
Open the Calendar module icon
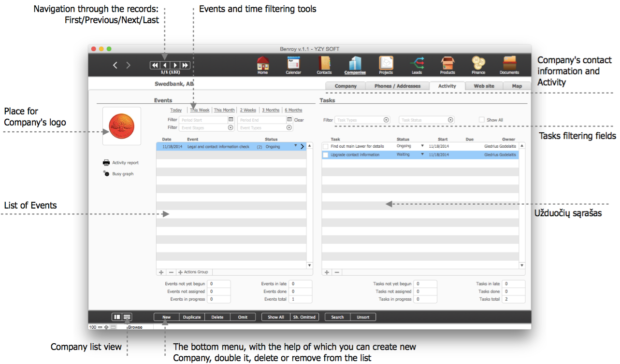tap(293, 63)
